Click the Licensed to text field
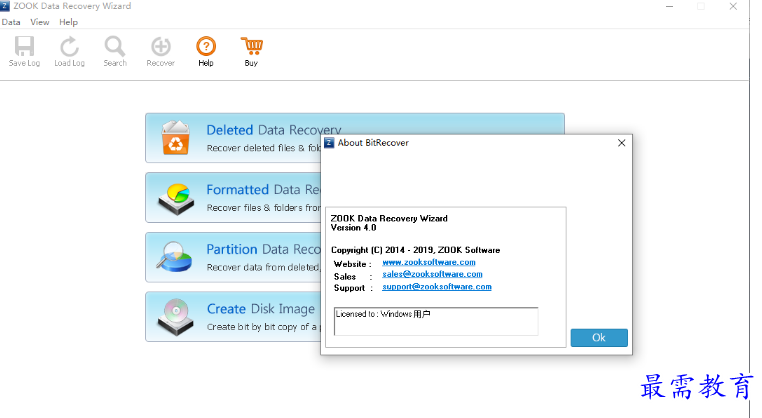The width and height of the screenshot is (762, 418). tap(436, 321)
